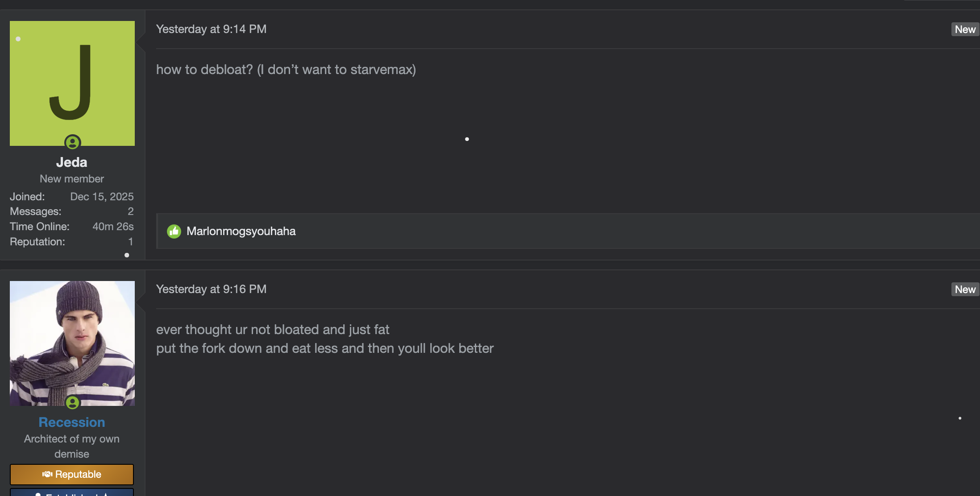Click the orange Reputable badge
This screenshot has height=496, width=980.
coord(72,474)
